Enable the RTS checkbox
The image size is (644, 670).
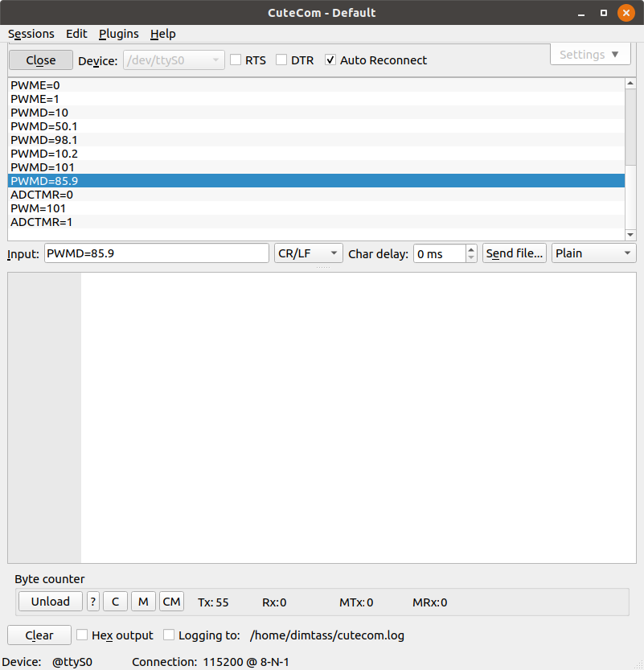tap(236, 60)
